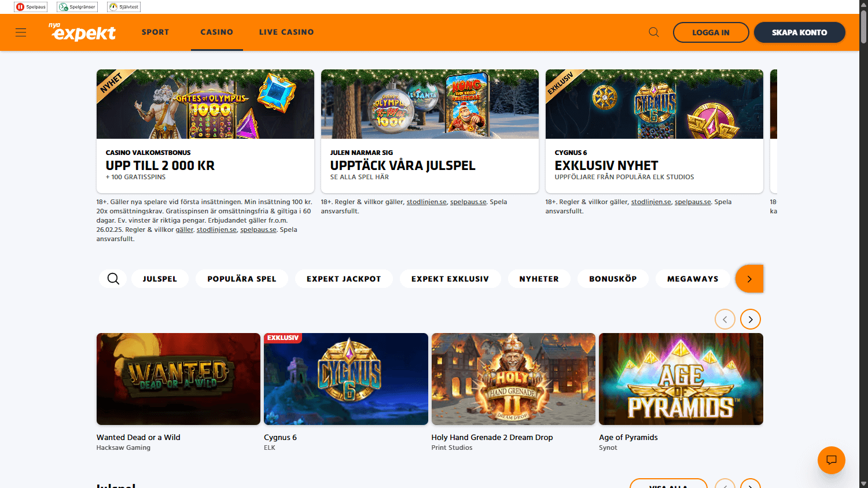
Task: Click the right chevron above the game row
Action: pyautogui.click(x=751, y=319)
